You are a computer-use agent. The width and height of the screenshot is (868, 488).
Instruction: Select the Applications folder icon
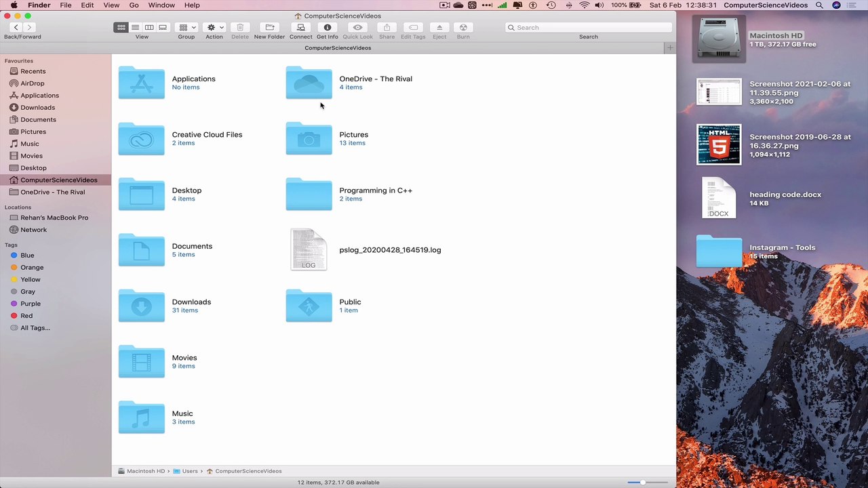141,83
